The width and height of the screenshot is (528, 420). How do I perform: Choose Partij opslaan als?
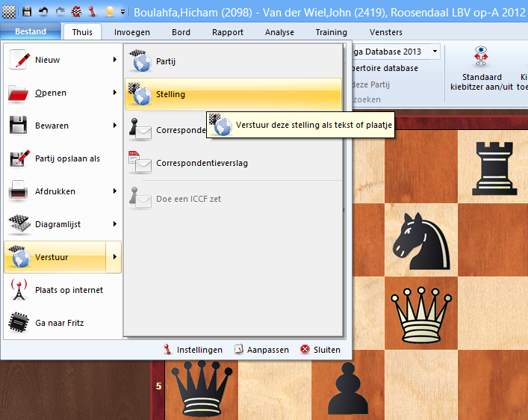[x=63, y=158]
